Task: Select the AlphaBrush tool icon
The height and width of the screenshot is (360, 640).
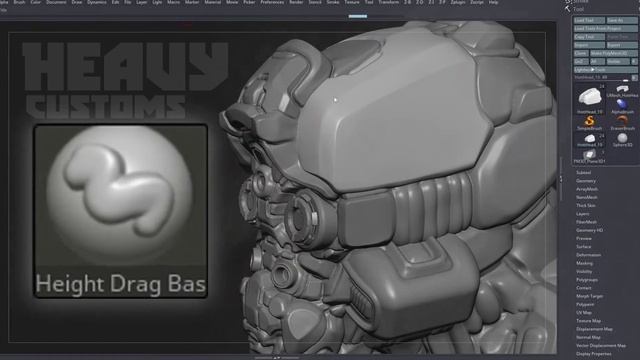Action: pos(622,105)
